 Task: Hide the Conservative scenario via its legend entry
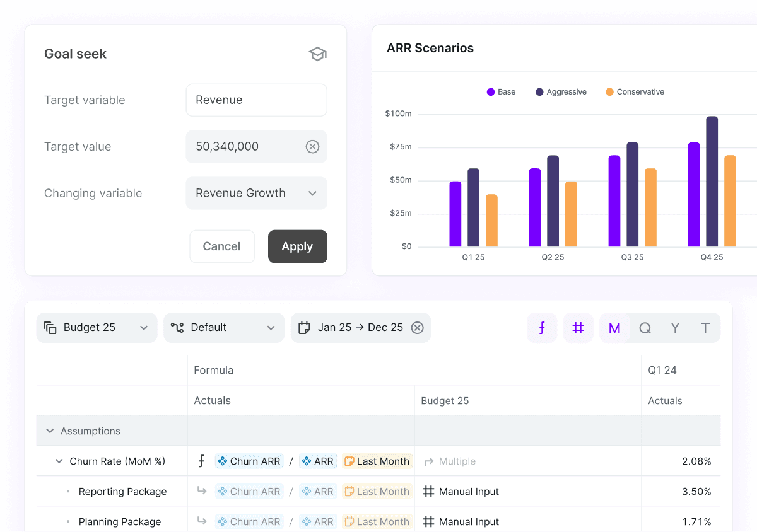point(635,91)
